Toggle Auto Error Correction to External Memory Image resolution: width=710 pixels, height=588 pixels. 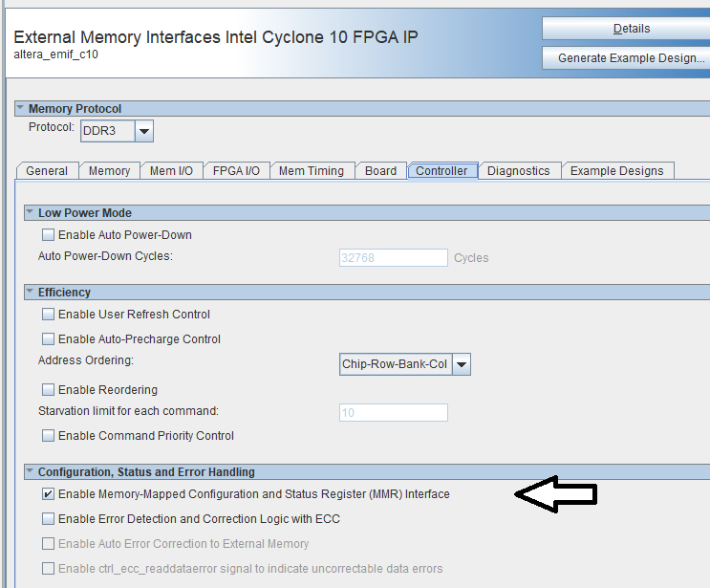[48, 544]
